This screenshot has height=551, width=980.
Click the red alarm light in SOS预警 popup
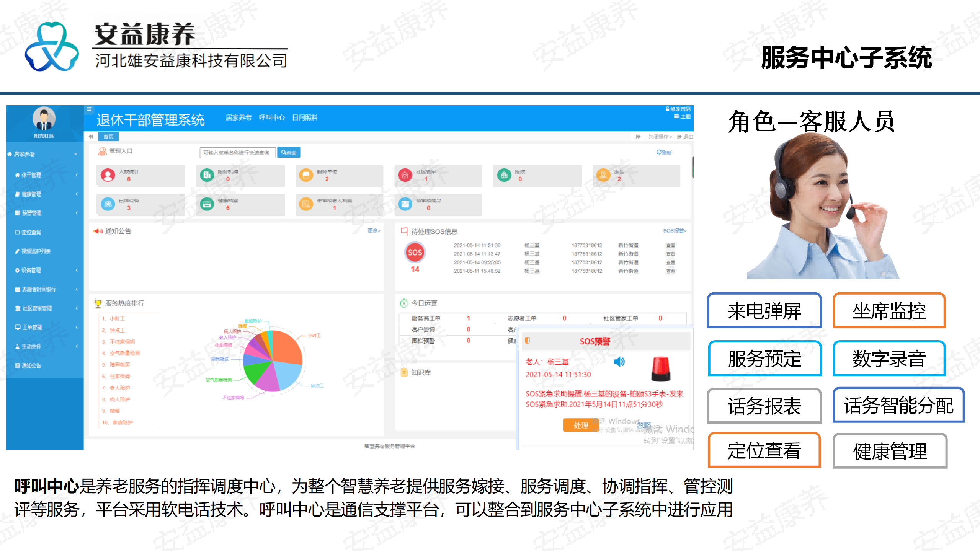pos(661,368)
